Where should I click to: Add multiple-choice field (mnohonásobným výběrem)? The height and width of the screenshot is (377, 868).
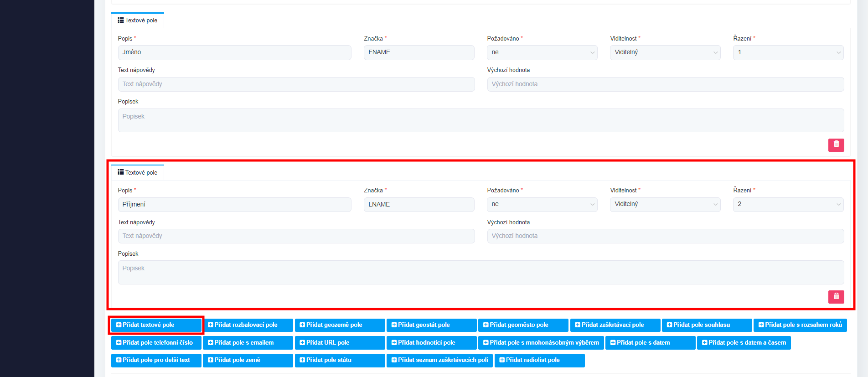541,343
